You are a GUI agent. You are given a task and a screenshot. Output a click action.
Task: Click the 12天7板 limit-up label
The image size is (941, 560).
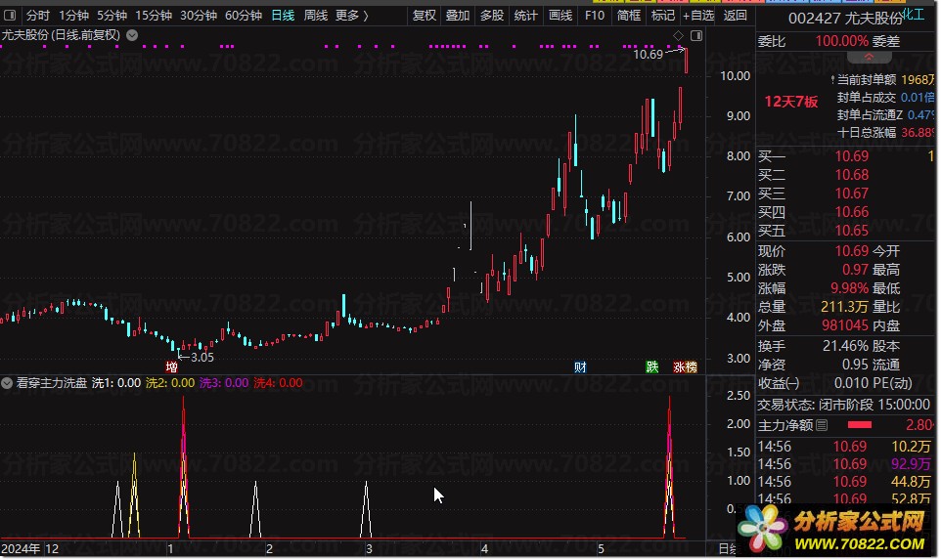[x=790, y=102]
